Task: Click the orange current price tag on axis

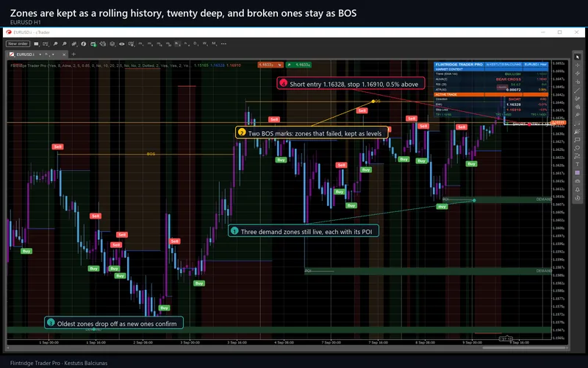Action: coord(559,122)
